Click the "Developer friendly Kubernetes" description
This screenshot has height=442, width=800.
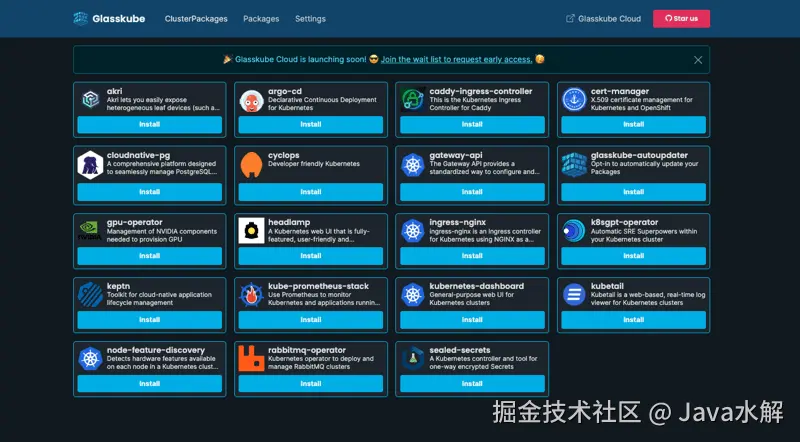click(314, 164)
